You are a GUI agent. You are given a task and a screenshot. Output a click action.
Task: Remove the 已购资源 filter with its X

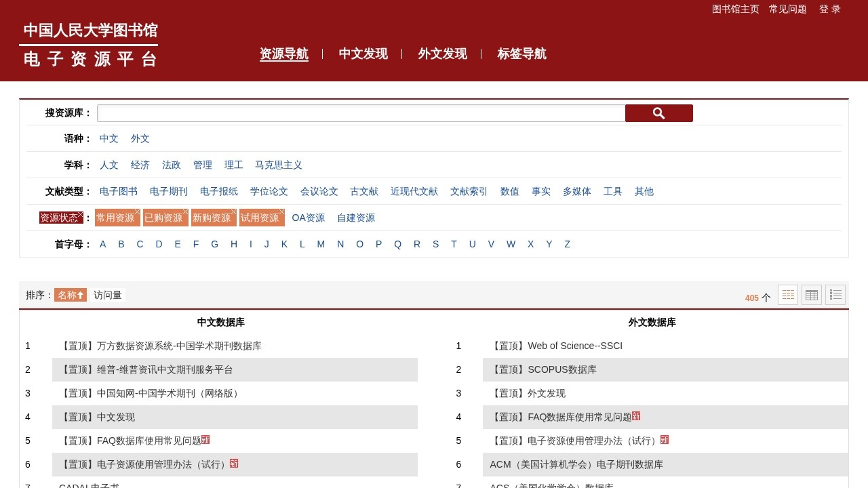point(185,212)
